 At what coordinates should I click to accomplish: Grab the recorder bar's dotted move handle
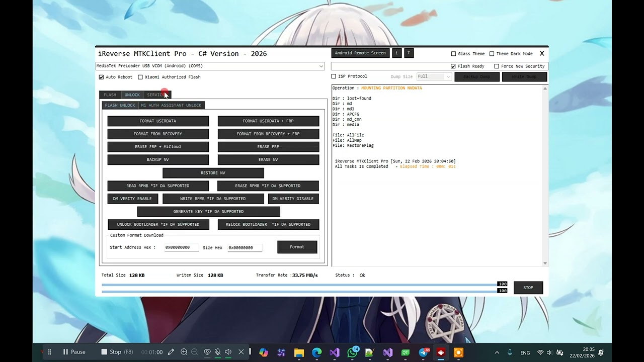pos(49,352)
